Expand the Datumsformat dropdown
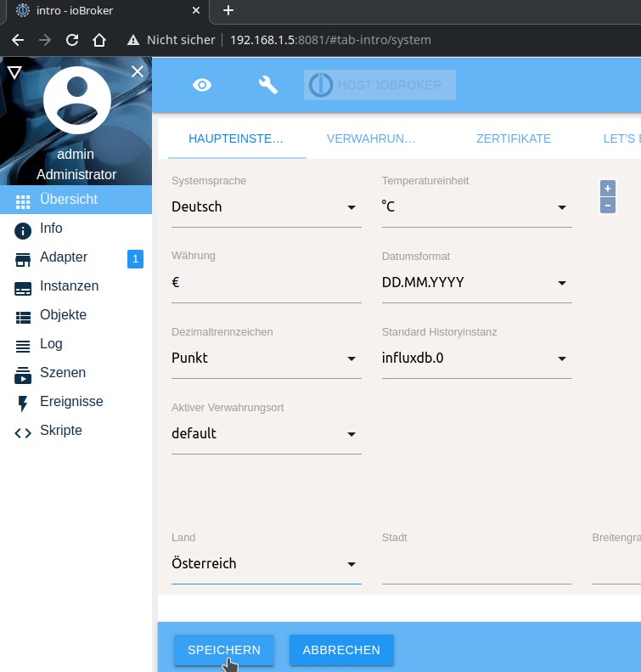The image size is (641, 672). (x=476, y=283)
